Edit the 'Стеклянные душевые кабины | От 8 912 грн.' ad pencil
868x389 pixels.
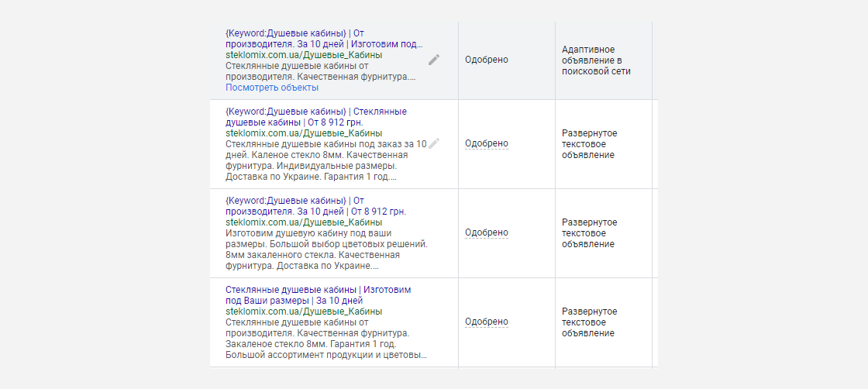(x=434, y=143)
